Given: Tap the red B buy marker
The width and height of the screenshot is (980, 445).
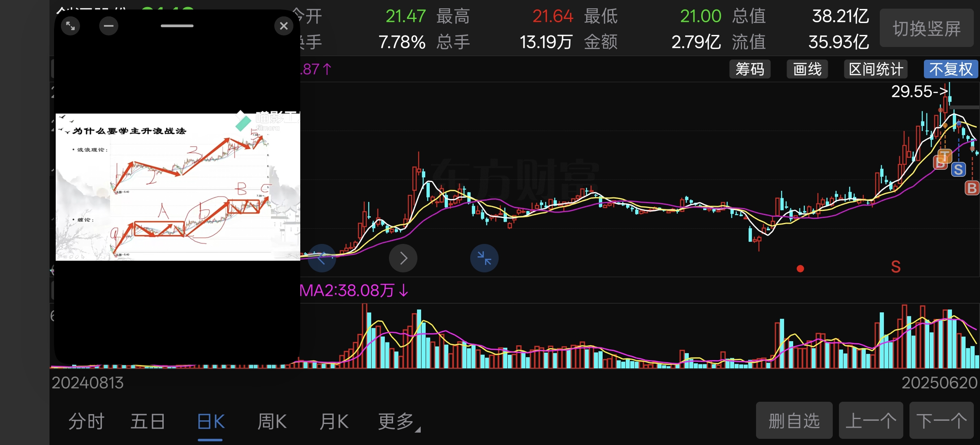Looking at the screenshot, I should [972, 188].
